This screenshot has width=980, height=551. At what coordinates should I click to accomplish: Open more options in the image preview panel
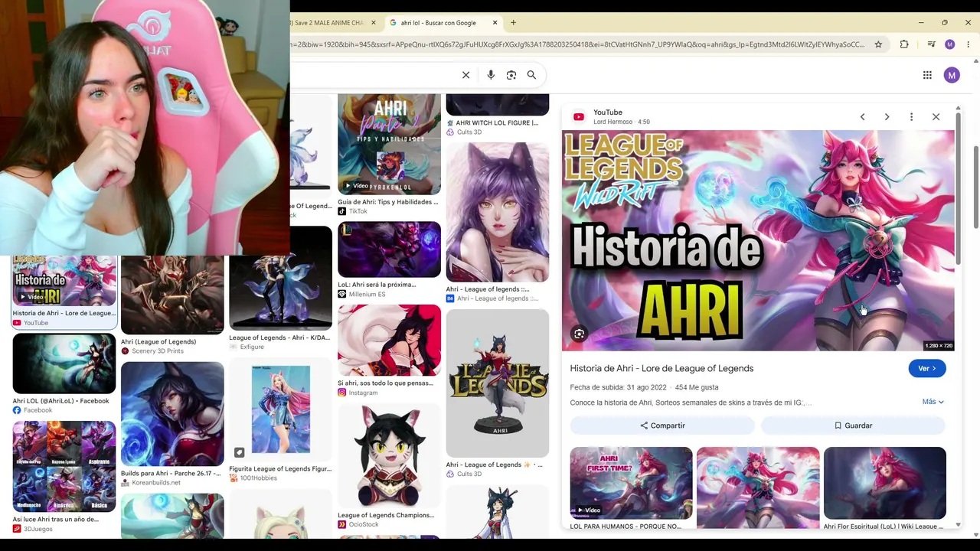pos(911,117)
